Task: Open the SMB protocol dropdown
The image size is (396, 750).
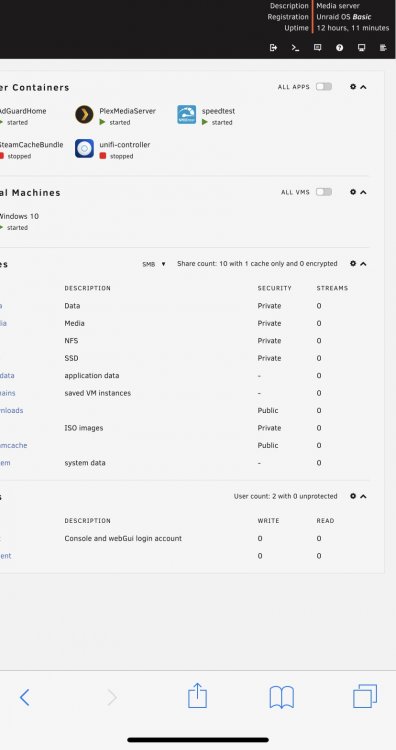Action: point(154,264)
